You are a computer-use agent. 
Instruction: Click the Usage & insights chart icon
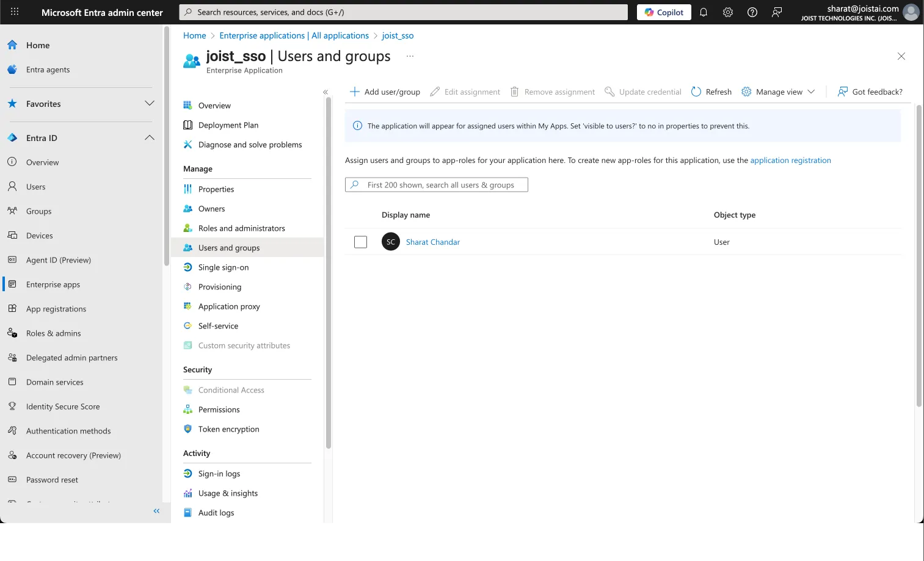(188, 493)
